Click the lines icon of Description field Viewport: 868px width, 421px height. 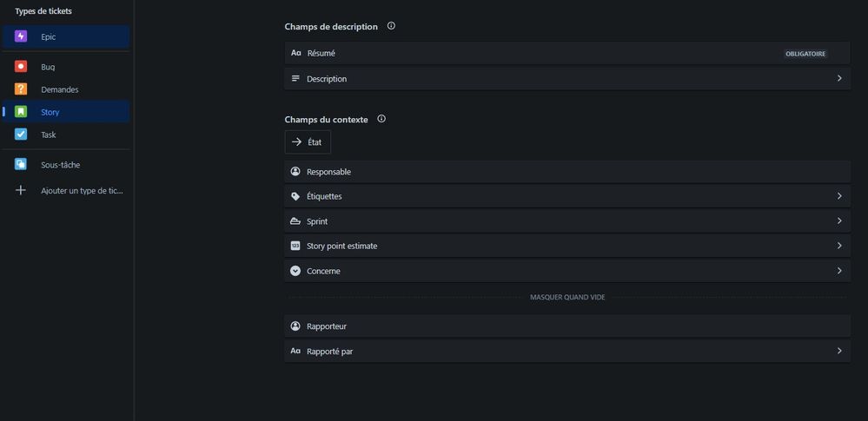(295, 78)
